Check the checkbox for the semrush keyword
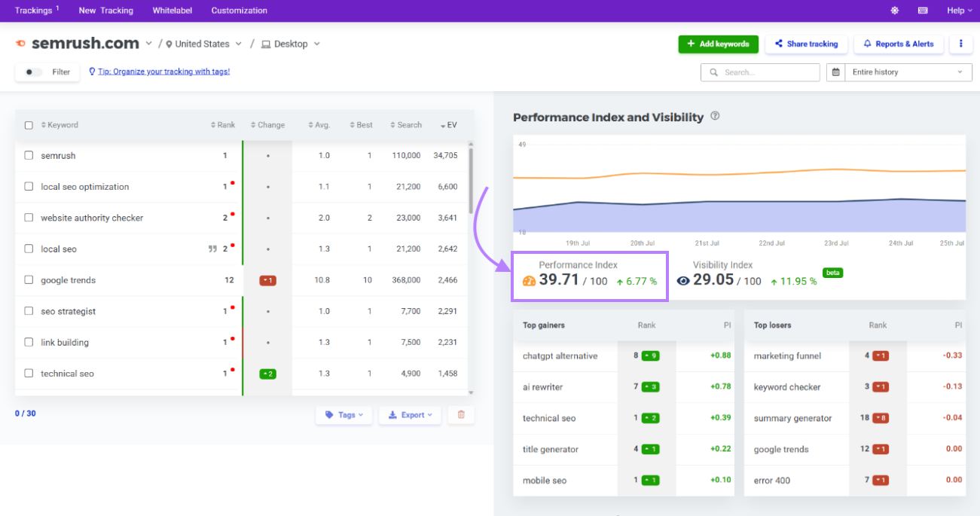980x516 pixels. [x=29, y=155]
